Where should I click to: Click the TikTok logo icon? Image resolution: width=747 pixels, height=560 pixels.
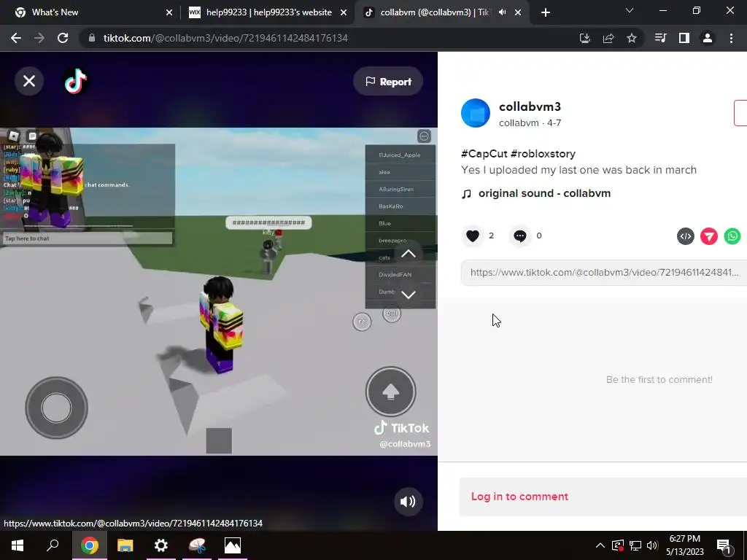point(76,81)
